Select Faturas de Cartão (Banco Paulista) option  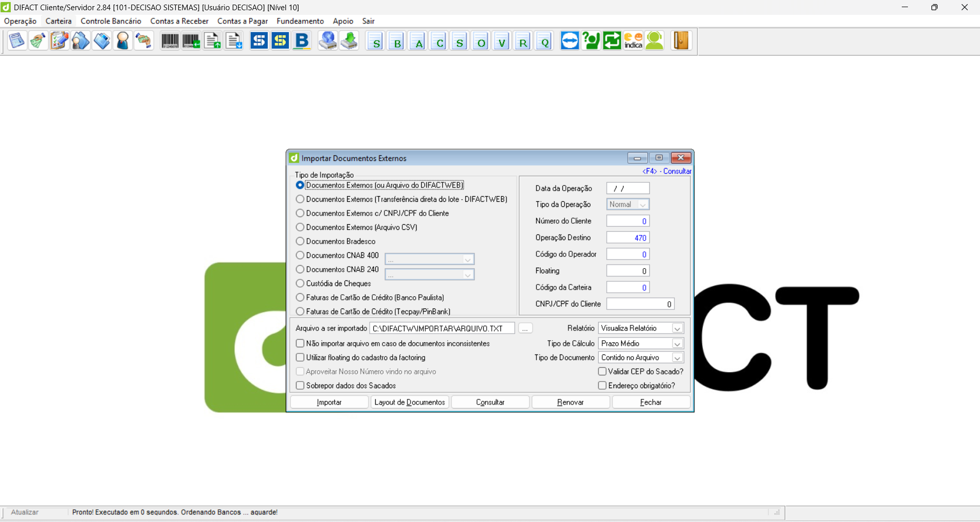(x=370, y=297)
